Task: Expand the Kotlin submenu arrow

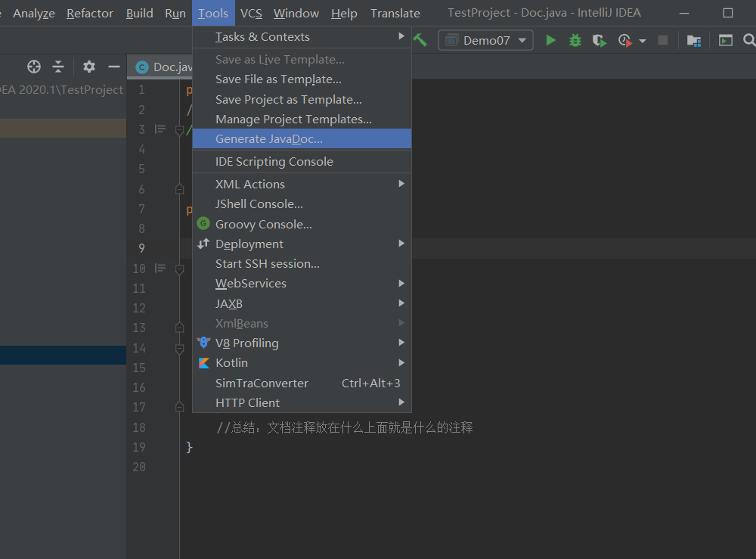Action: [401, 362]
